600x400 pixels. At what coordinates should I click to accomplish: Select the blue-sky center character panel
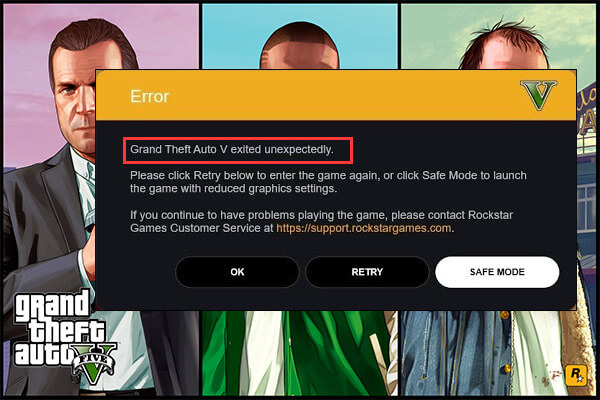[x=300, y=37]
